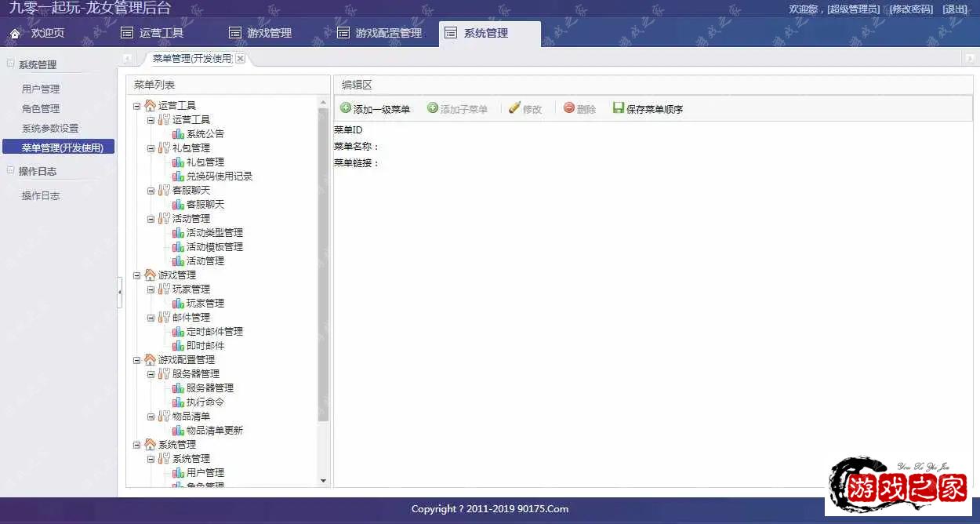Close the 菜单管理(开发使用) tab with X

[240, 59]
